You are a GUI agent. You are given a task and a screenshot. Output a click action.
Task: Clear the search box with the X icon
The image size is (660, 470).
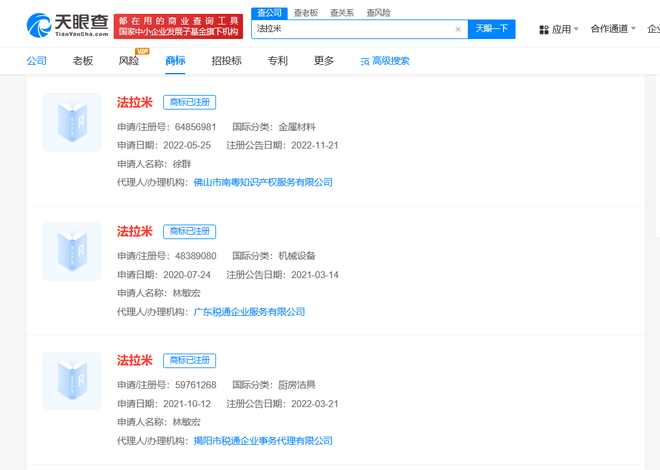458,29
